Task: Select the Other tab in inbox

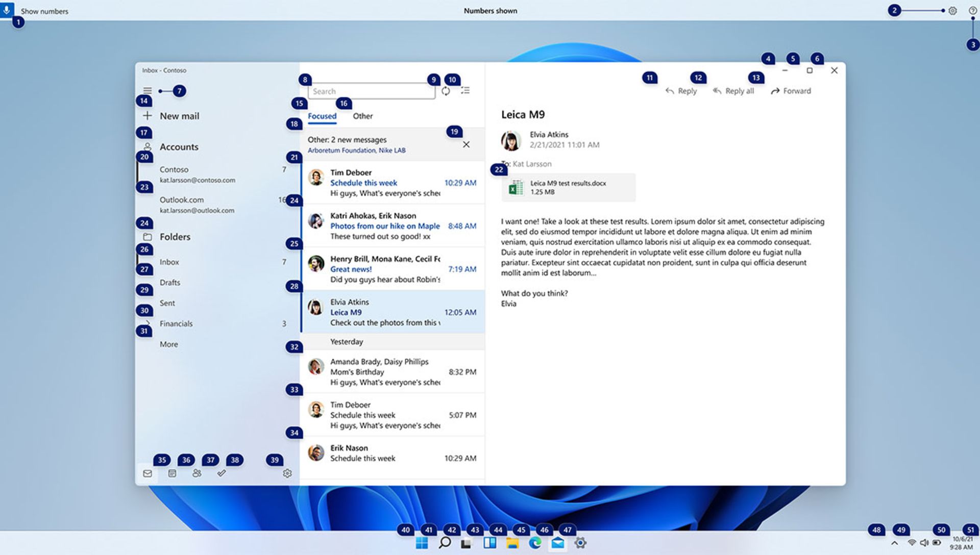Action: click(x=363, y=116)
